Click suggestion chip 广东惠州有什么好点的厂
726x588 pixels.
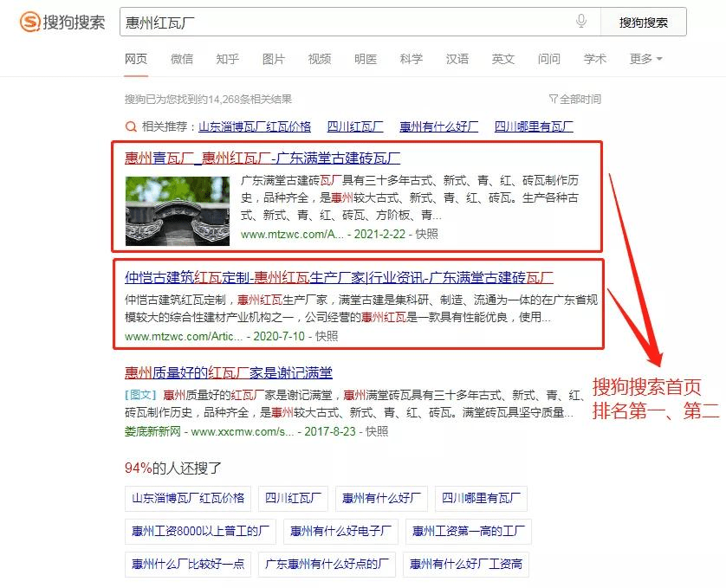point(327,564)
